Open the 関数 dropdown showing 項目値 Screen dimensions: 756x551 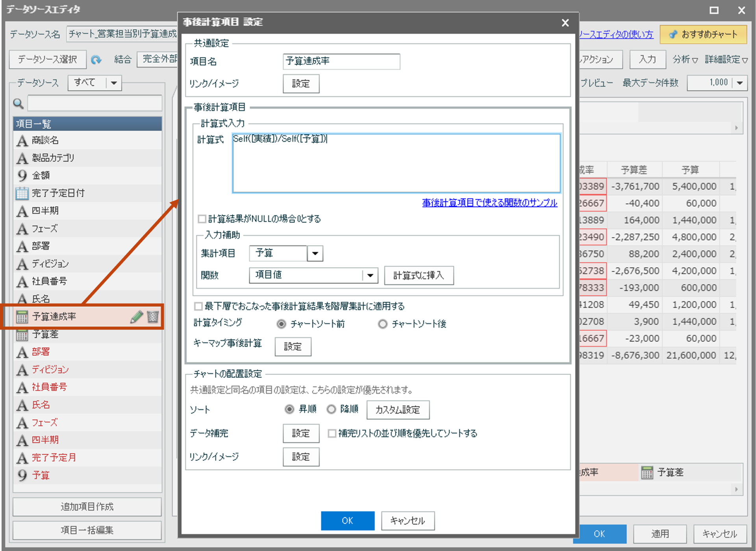coord(370,275)
